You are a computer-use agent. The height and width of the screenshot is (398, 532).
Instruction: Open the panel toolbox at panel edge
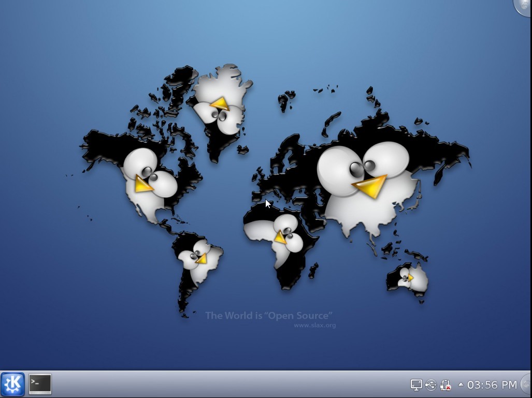coord(526,384)
